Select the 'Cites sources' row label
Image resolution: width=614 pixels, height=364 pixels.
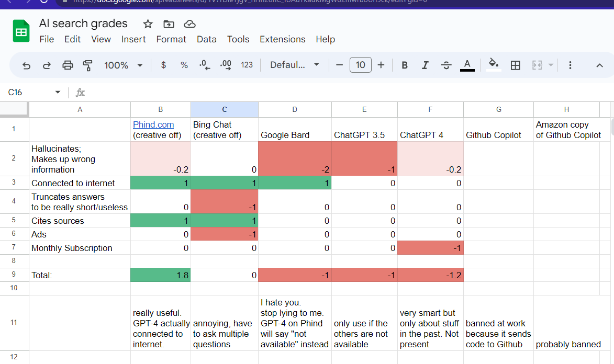[80, 221]
